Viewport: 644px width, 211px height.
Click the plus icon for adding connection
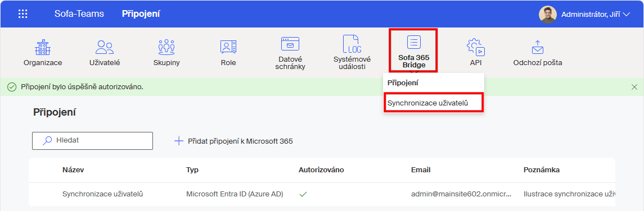pos(179,141)
